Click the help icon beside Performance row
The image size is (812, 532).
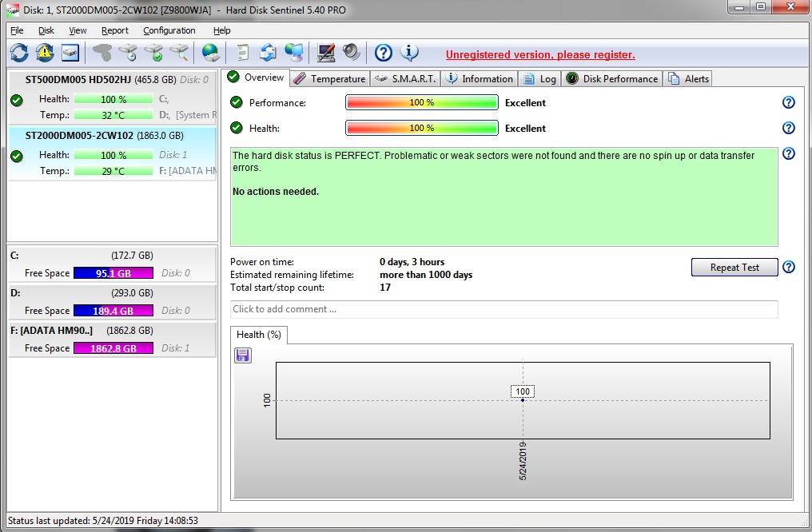tap(788, 102)
